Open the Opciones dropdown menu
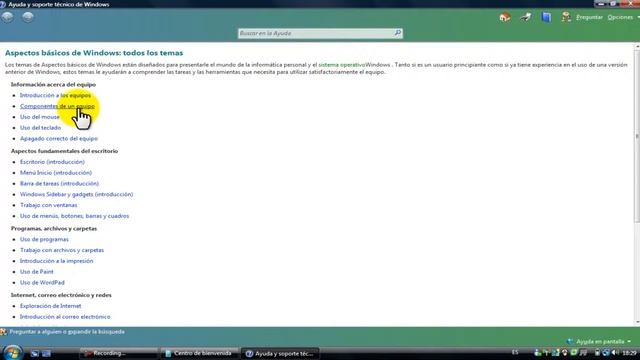The image size is (640, 360). [x=623, y=17]
